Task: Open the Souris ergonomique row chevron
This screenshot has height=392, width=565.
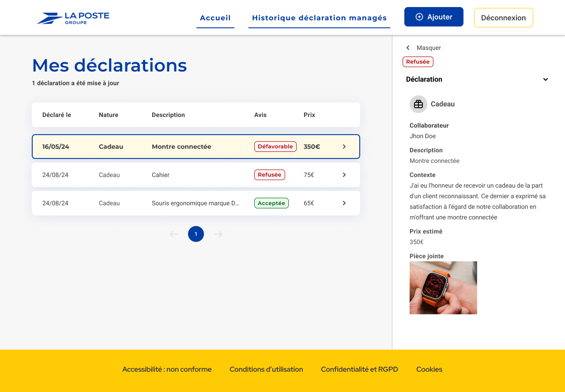Action: point(344,203)
